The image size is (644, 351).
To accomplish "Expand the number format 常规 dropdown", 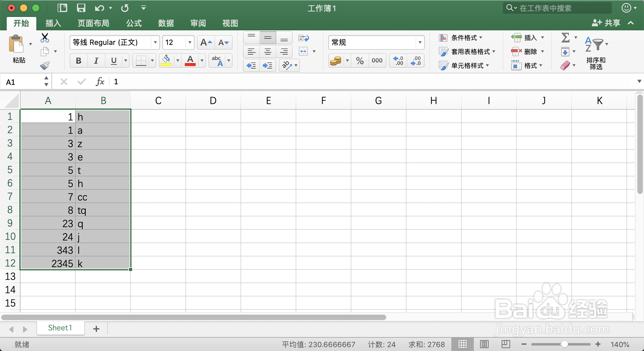I will (420, 42).
